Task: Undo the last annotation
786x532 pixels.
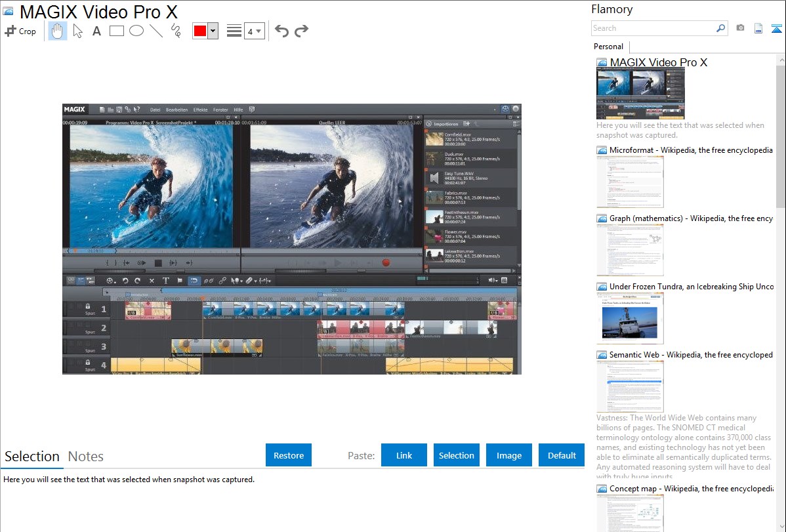Action: pos(281,31)
